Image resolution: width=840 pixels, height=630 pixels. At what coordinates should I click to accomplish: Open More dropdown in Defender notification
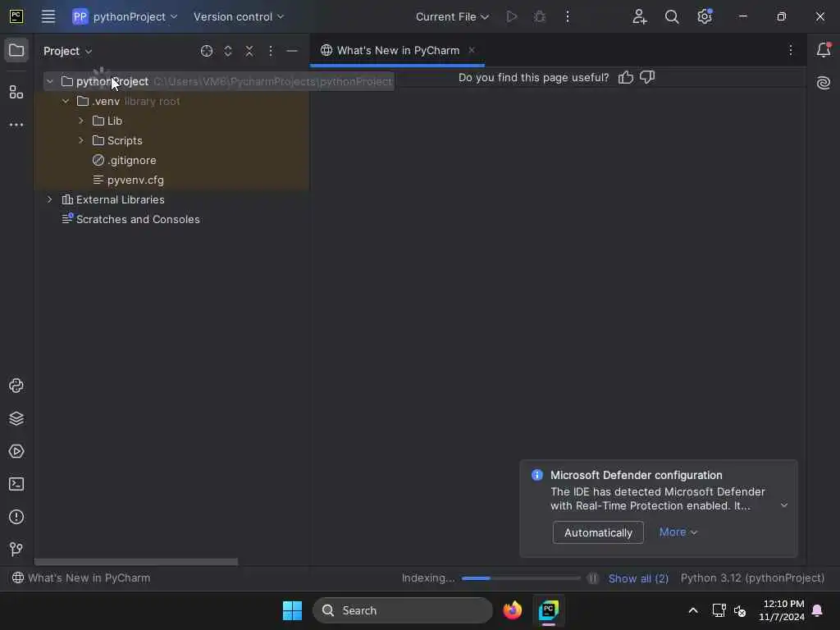[x=678, y=532]
